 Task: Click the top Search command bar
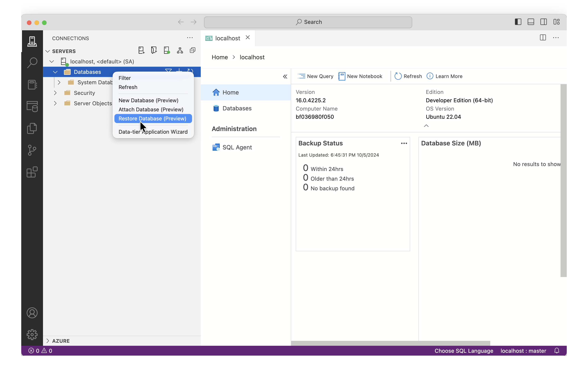point(308,22)
